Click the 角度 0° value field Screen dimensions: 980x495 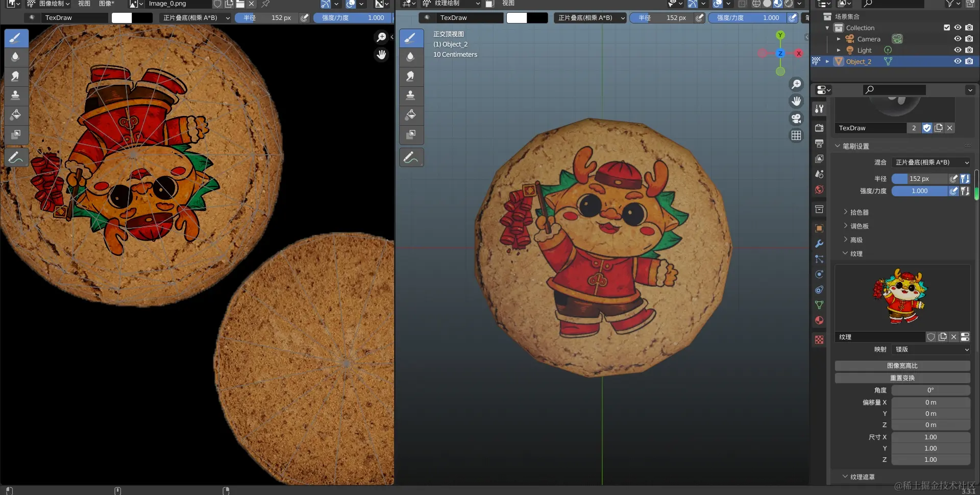930,390
